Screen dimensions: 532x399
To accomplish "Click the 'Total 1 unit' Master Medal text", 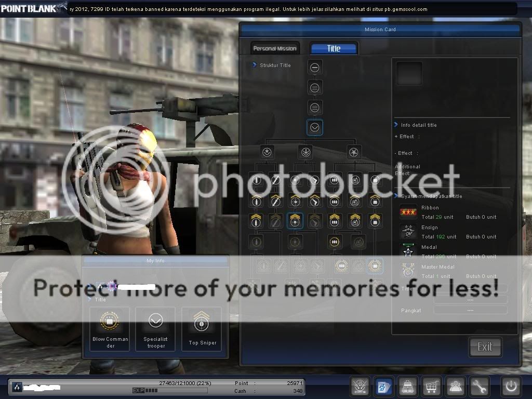I will tap(436, 276).
